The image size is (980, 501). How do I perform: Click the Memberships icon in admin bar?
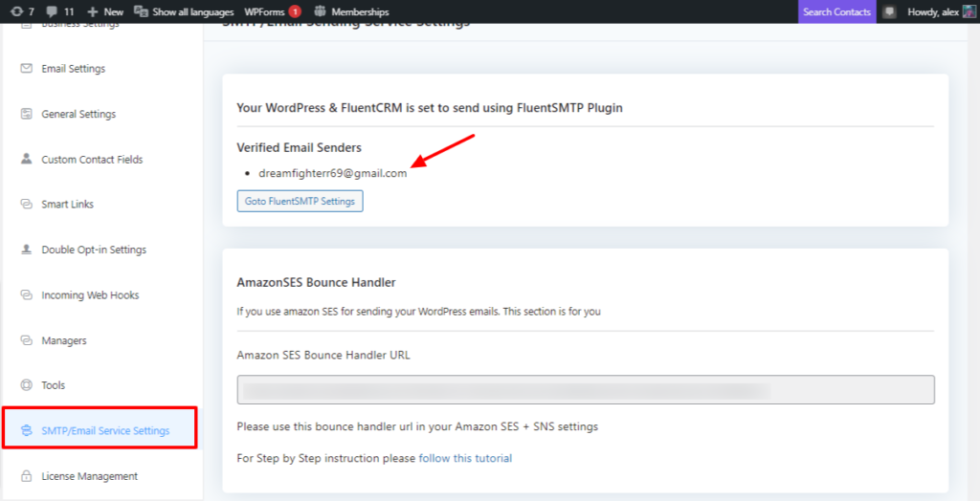coord(320,11)
